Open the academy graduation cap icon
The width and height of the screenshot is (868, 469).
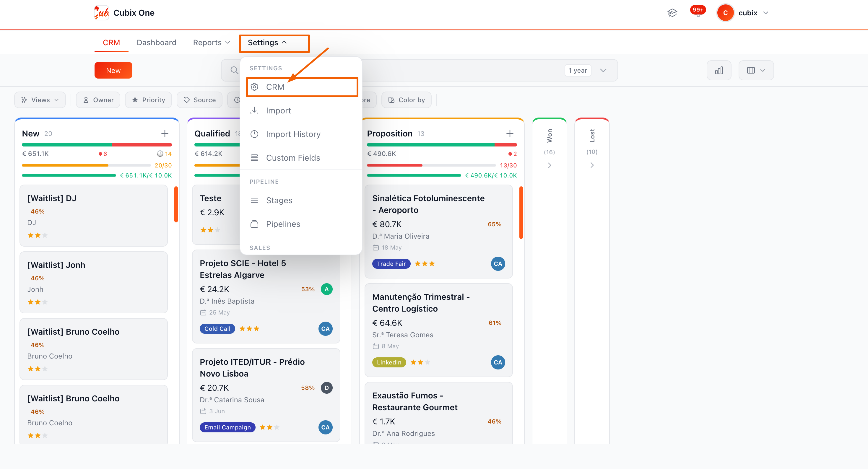tap(672, 13)
